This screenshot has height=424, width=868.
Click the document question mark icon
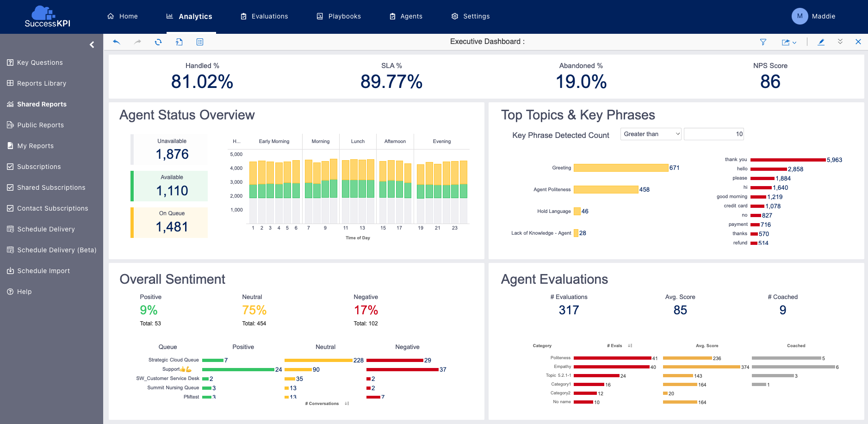(x=179, y=42)
